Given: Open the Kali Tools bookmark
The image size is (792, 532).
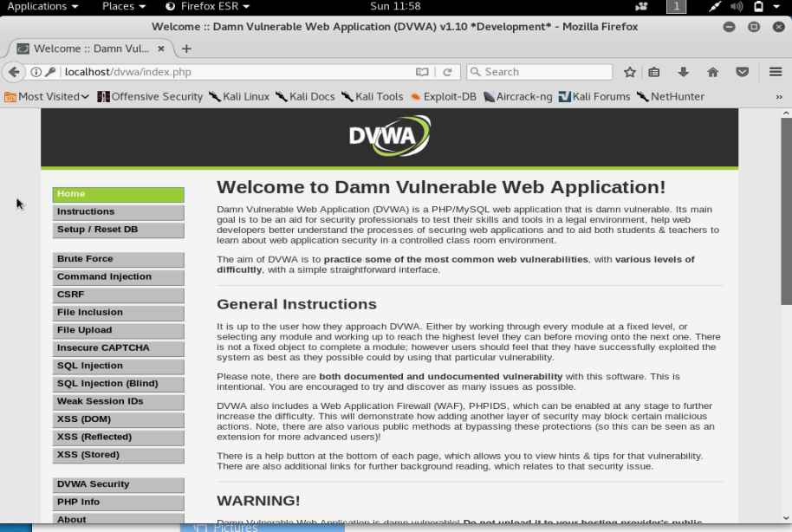Looking at the screenshot, I should click(x=373, y=96).
